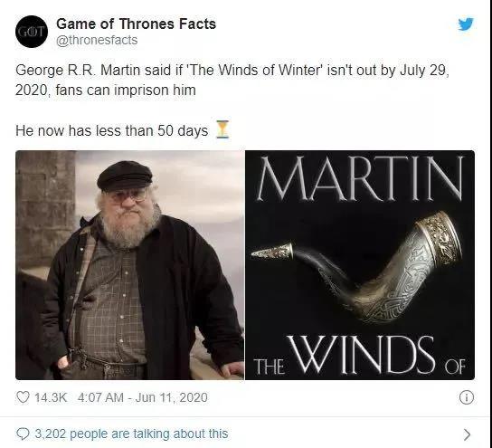This screenshot has height=448, width=492.
Task: Like the tweet with the heart icon
Action: pos(23,397)
